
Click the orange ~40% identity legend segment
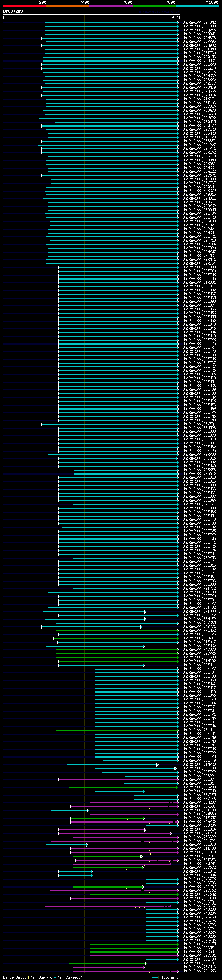68,6
